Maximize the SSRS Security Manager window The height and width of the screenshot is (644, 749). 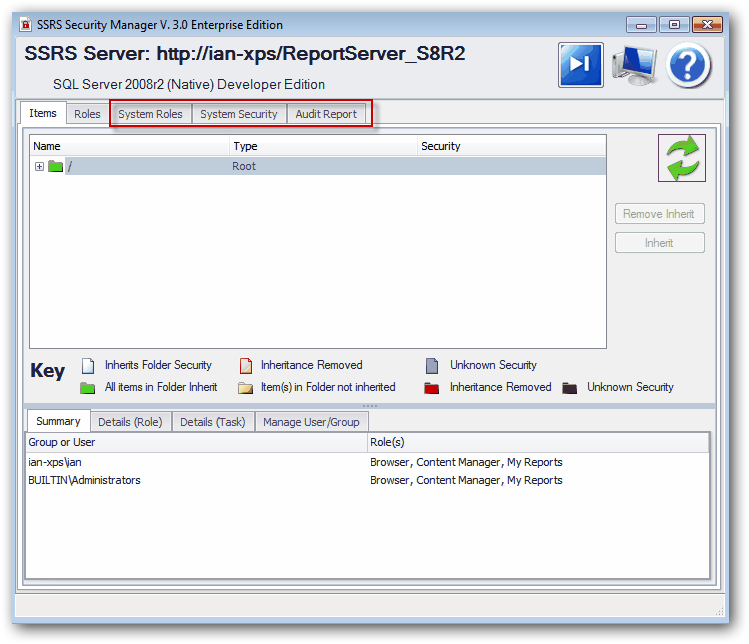(x=674, y=24)
